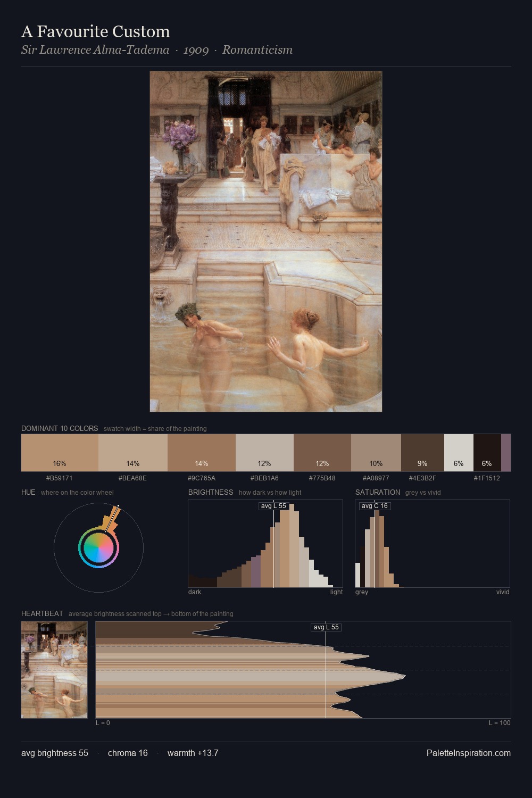This screenshot has width=532, height=798.
Task: Click the heartbeat brightness profile chart
Action: click(303, 670)
